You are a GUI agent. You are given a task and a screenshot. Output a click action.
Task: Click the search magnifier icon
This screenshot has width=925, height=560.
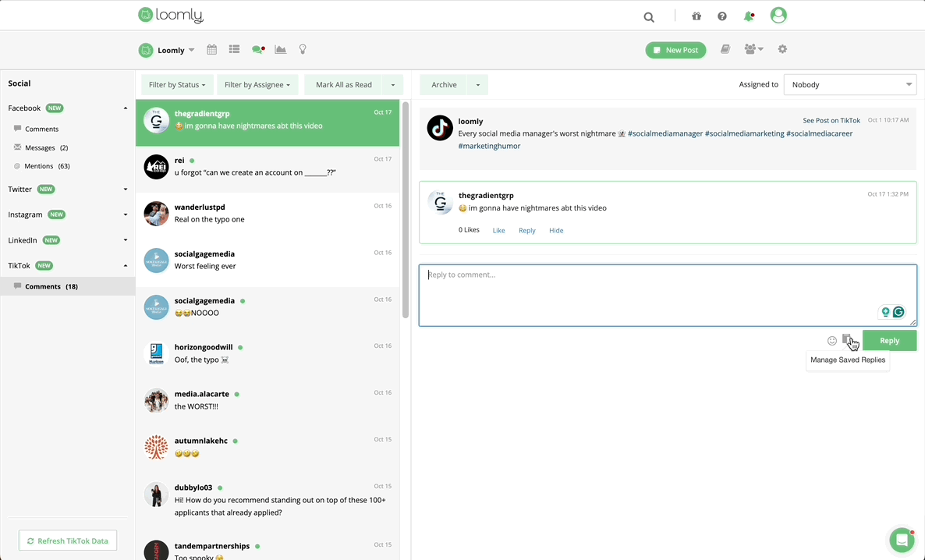[x=649, y=17]
